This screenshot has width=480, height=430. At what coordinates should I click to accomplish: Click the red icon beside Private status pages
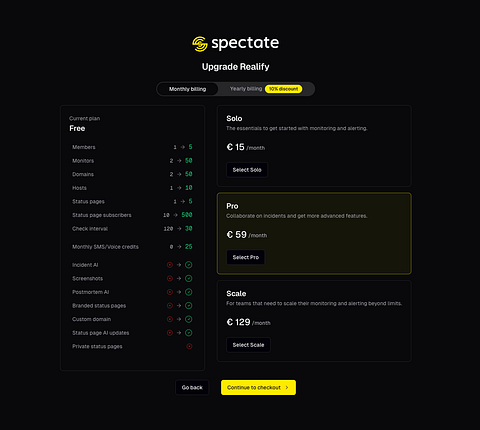(x=189, y=347)
